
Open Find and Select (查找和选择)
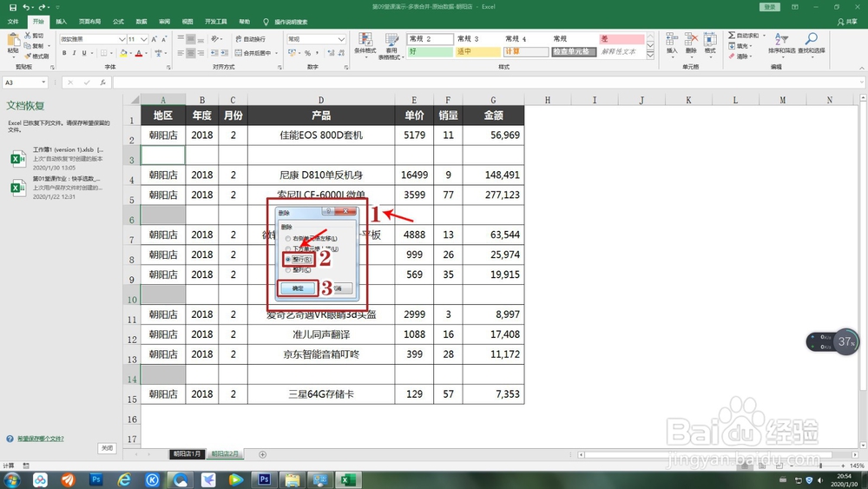[x=811, y=43]
